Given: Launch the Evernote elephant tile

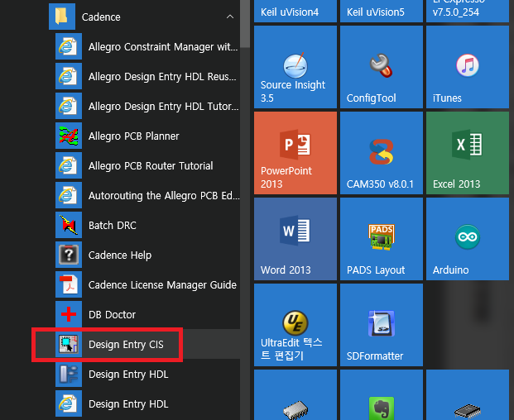Looking at the screenshot, I should [382, 395].
